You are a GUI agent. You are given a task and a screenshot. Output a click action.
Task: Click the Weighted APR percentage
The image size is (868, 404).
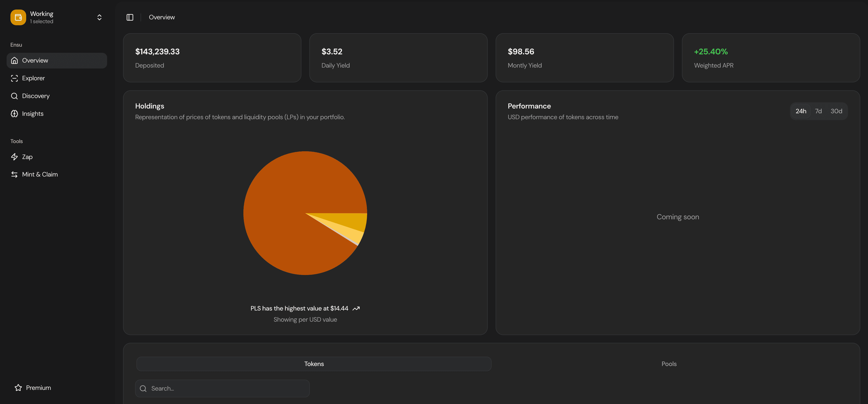point(711,52)
